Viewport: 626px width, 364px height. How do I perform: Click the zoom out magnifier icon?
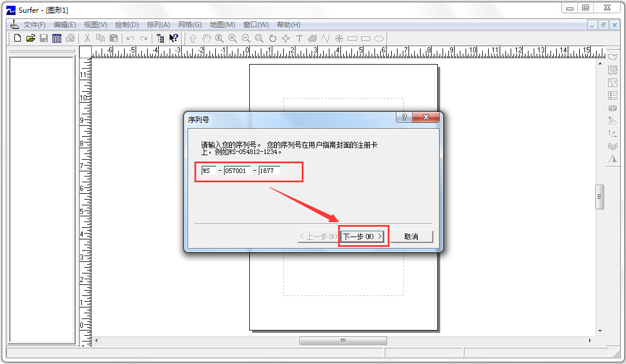coord(246,39)
